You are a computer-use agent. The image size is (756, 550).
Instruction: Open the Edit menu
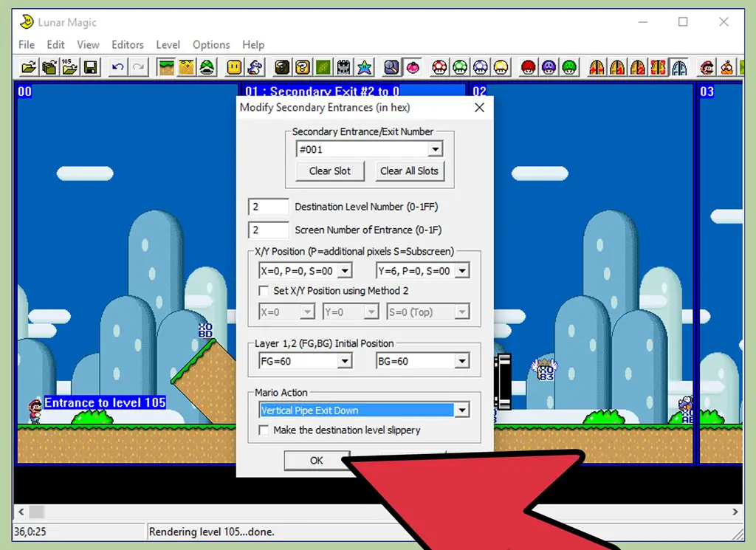[55, 45]
